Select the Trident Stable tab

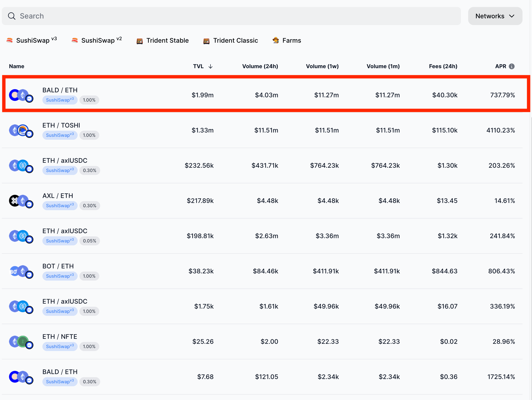click(x=163, y=40)
